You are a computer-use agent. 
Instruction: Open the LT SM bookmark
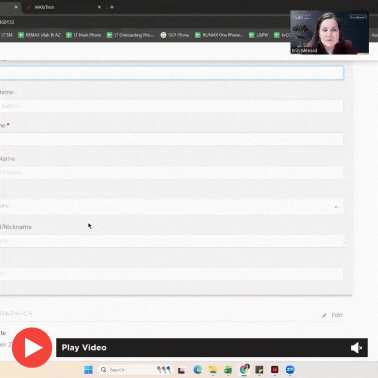pos(6,35)
